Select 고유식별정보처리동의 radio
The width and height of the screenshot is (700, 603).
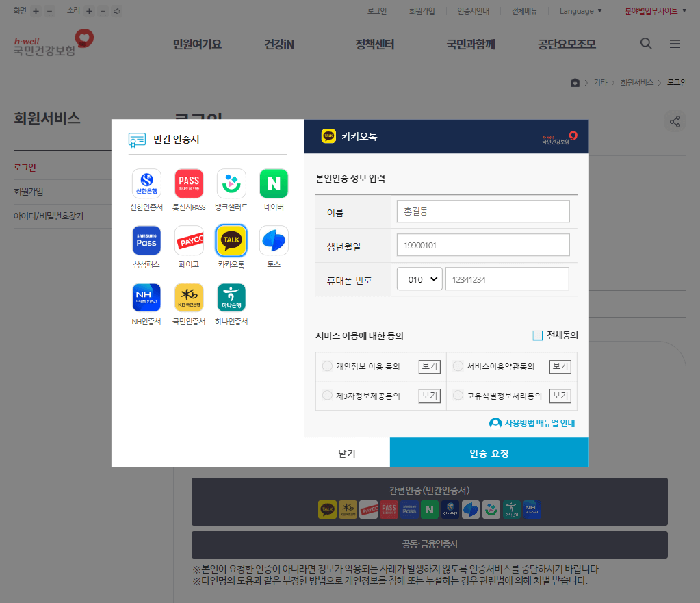[x=458, y=395]
